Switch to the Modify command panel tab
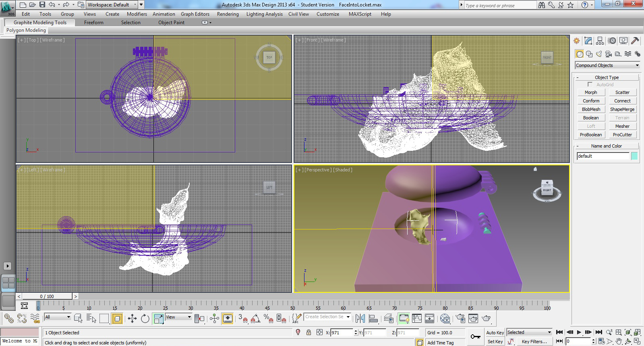This screenshot has height=346, width=644. (588, 41)
